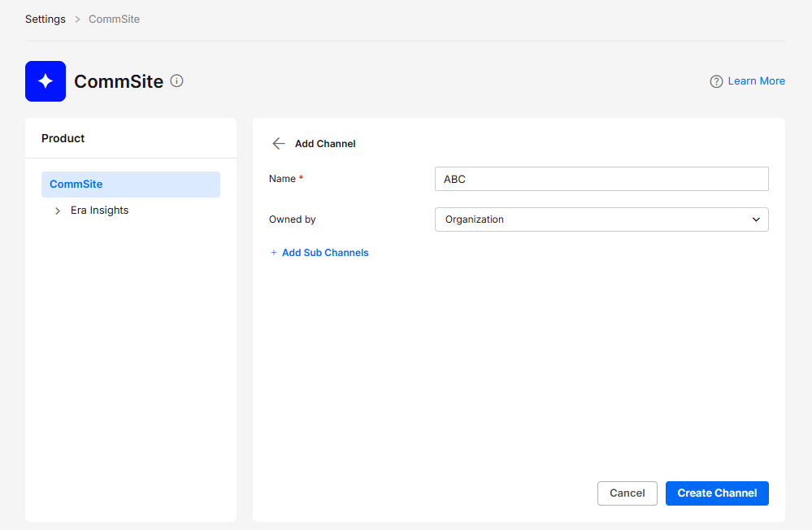Go to Settings in the breadcrumb
The height and width of the screenshot is (530, 812).
(46, 20)
